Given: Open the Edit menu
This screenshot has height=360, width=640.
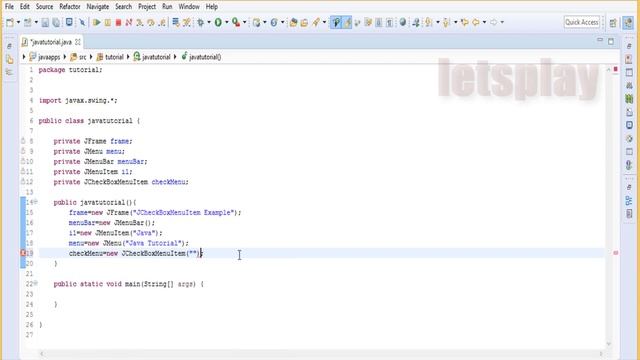Looking at the screenshot, I should 24,7.
